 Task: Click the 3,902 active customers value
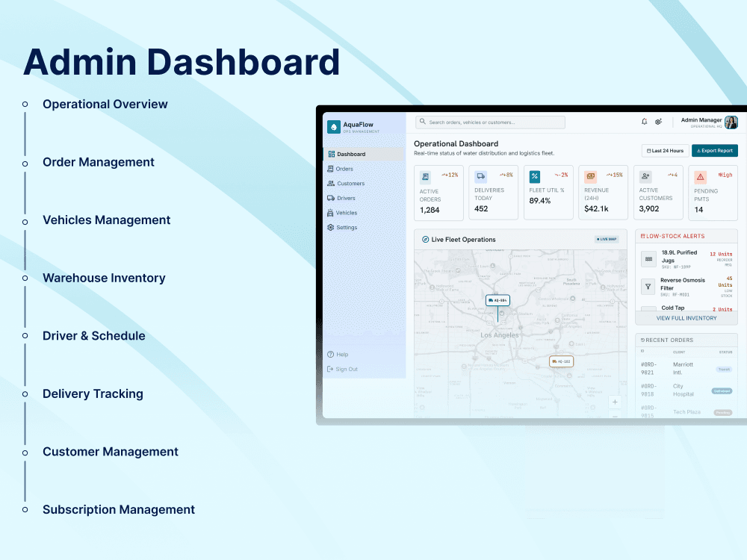click(649, 208)
